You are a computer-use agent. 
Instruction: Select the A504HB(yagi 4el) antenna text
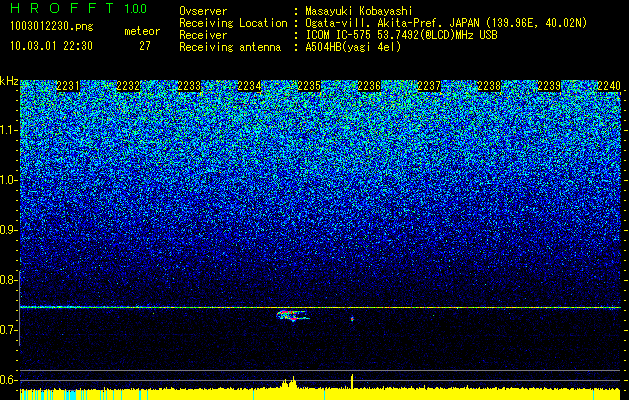pyautogui.click(x=353, y=47)
